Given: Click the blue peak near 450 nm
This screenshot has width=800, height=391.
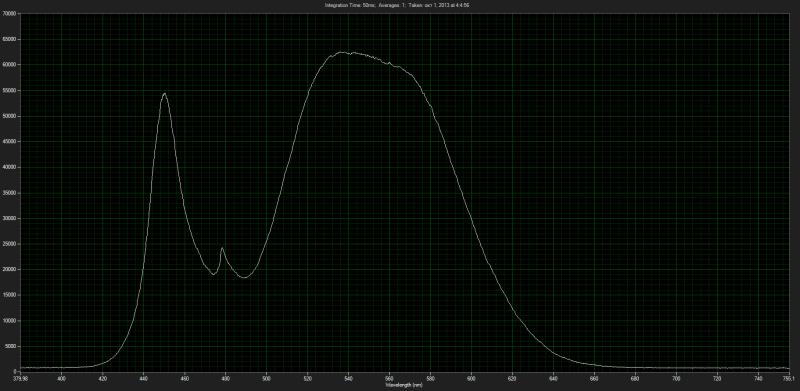Looking at the screenshot, I should (164, 94).
